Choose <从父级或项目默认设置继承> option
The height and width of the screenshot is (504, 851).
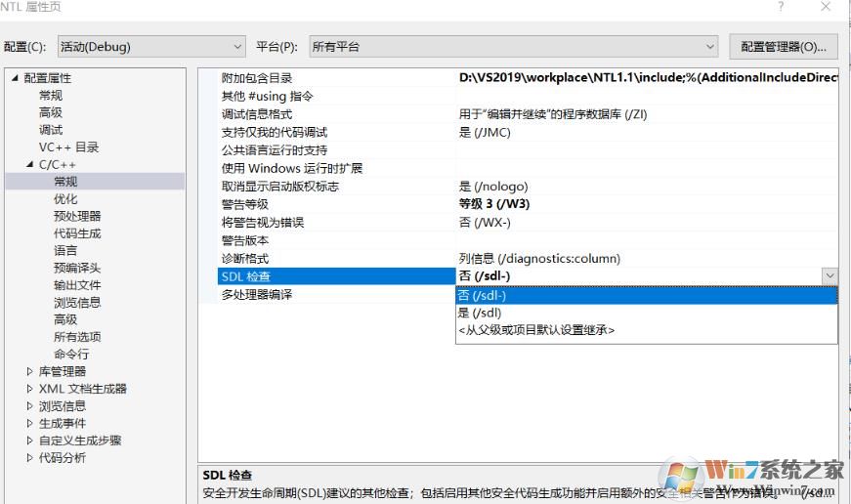point(647,330)
